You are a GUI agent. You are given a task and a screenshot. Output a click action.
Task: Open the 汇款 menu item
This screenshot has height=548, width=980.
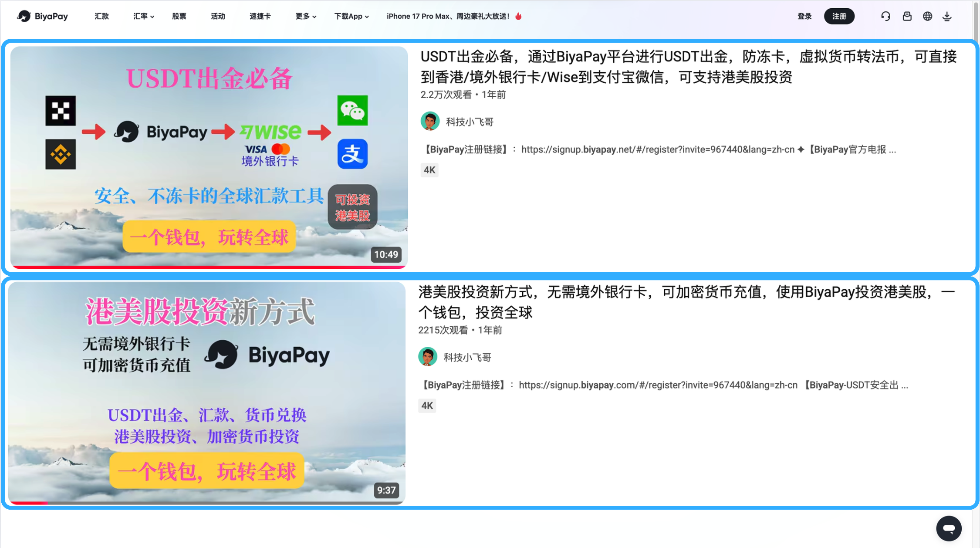pyautogui.click(x=101, y=16)
